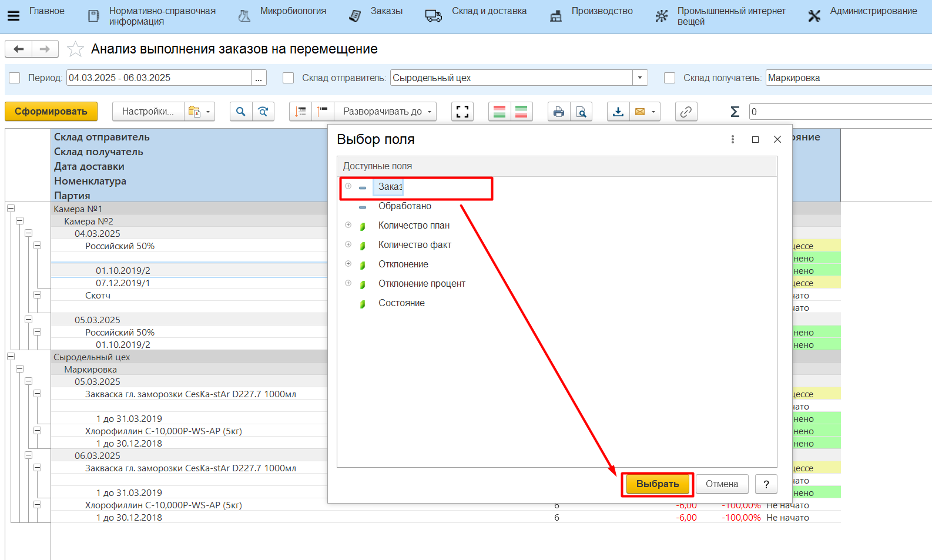Click the Сформировать button

click(x=51, y=112)
